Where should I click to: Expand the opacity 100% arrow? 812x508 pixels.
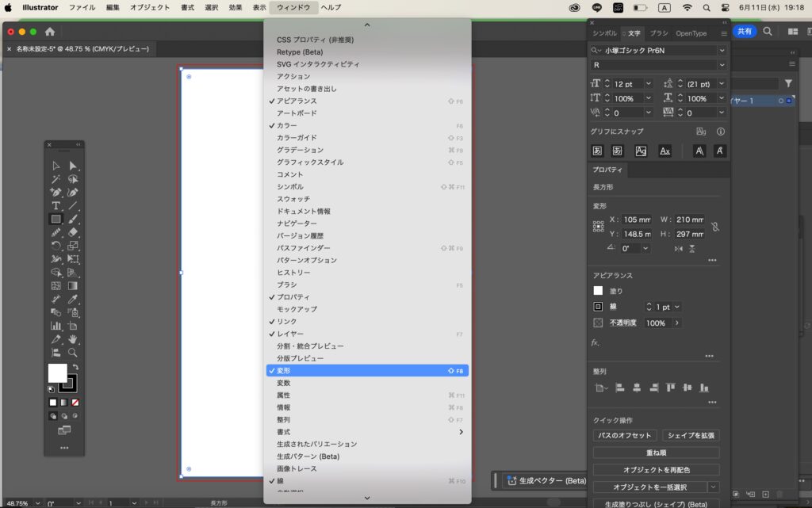click(x=677, y=323)
